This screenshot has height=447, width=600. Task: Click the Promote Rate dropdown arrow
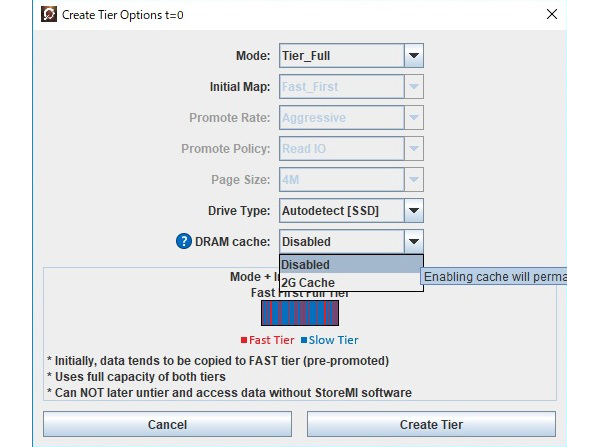(x=414, y=118)
